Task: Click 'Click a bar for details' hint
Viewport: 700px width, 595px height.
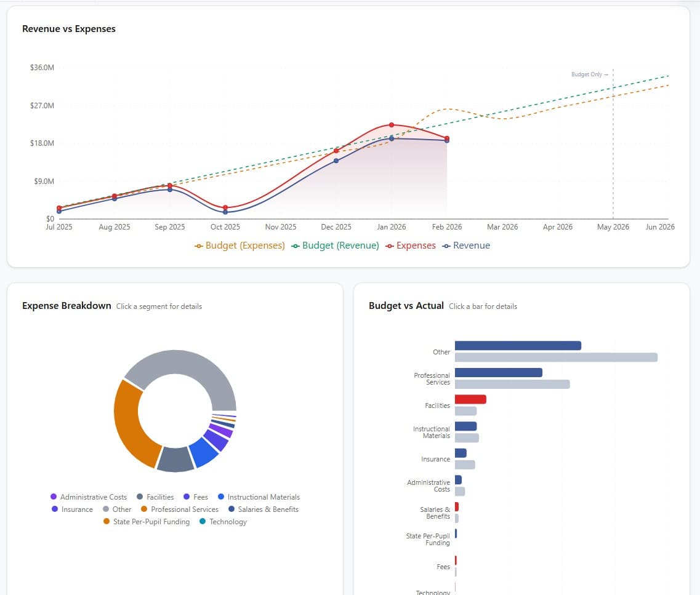Action: coord(483,306)
